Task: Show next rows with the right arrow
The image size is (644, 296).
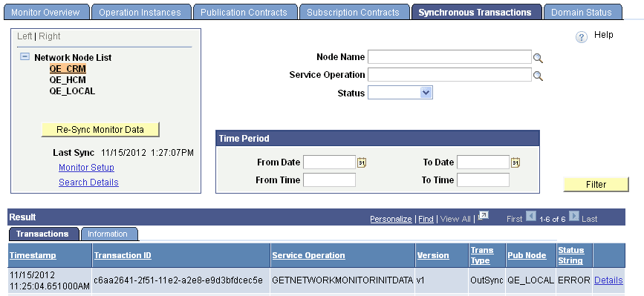Action: point(574,216)
